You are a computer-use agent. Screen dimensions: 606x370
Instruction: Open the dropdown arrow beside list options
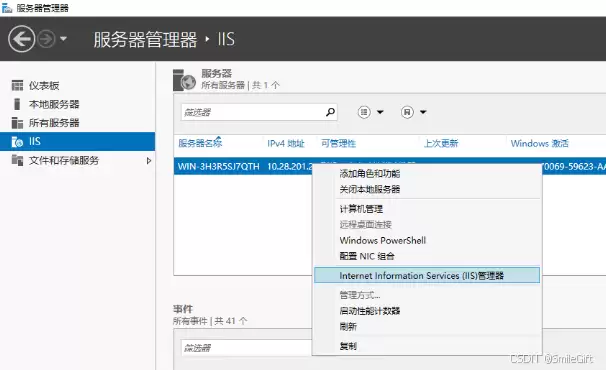(x=380, y=112)
